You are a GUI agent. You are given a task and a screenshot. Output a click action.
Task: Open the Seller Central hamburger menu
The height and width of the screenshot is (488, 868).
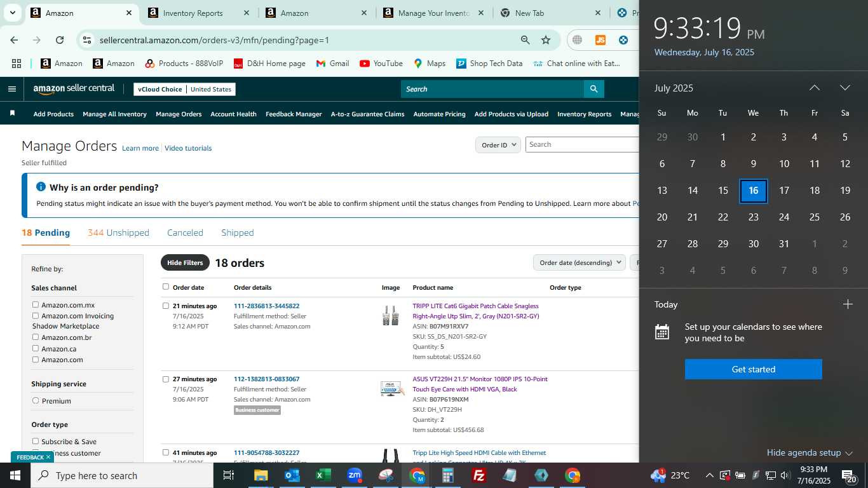point(11,89)
